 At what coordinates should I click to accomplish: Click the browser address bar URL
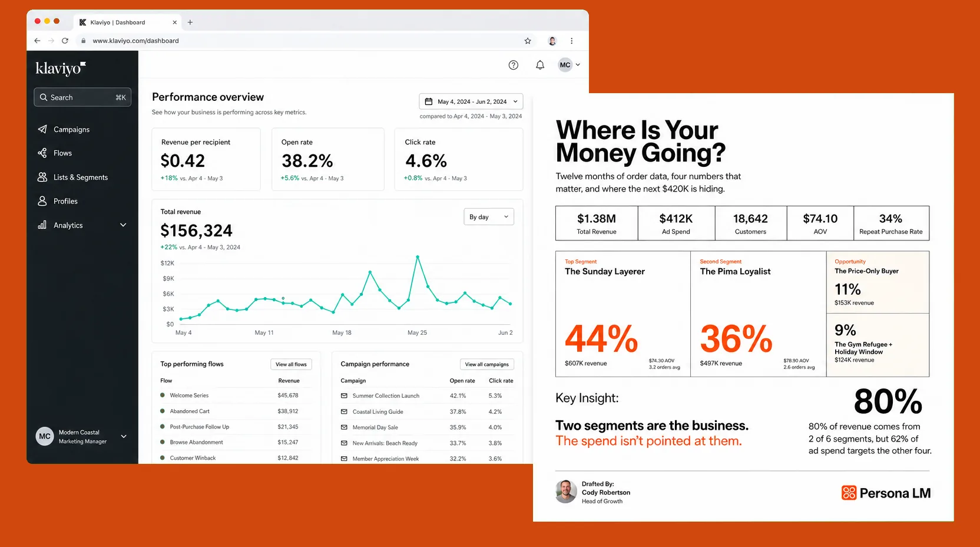pyautogui.click(x=135, y=41)
